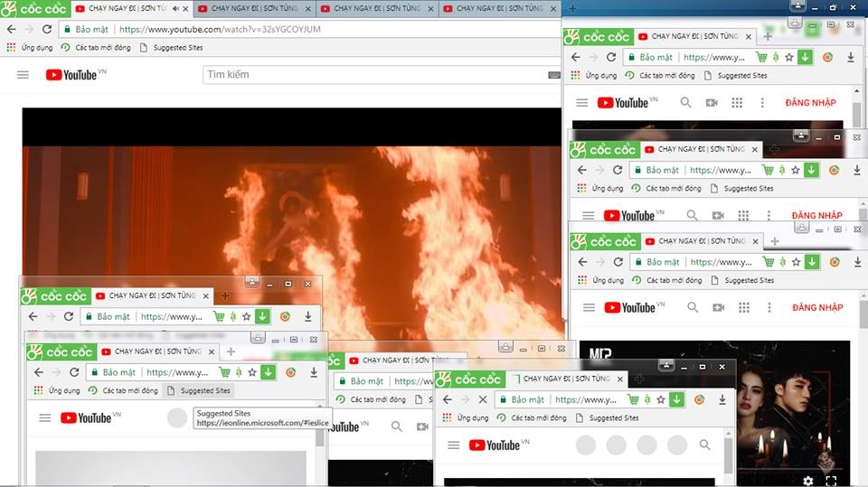Click the scrollbar in the window showing the tooltip
The height and width of the screenshot is (487, 868).
319,437
